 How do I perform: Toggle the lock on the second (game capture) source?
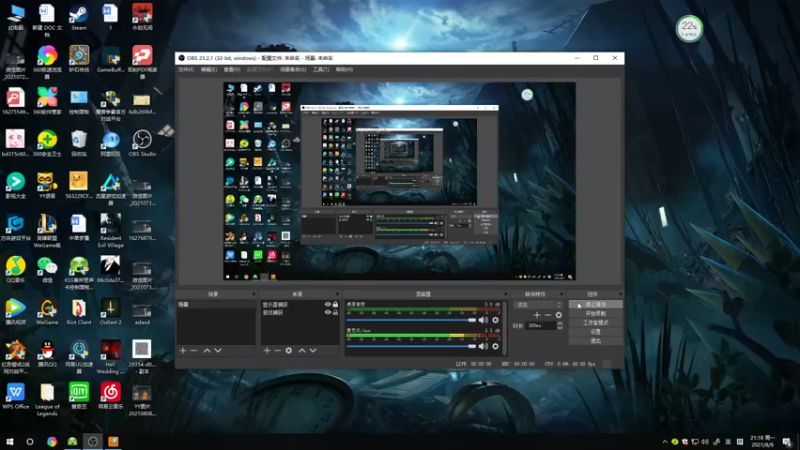pos(335,312)
